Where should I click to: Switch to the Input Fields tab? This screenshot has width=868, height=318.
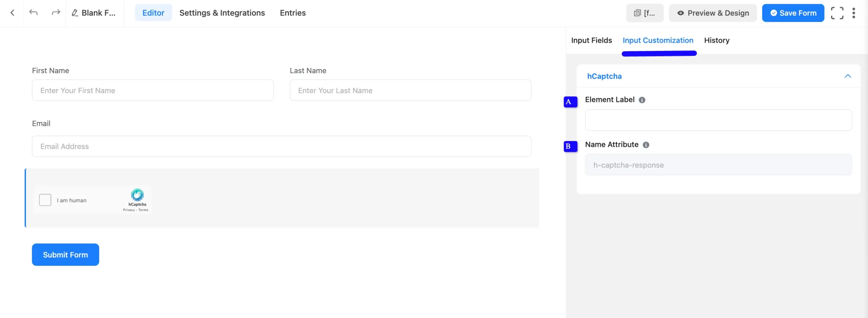(x=591, y=40)
